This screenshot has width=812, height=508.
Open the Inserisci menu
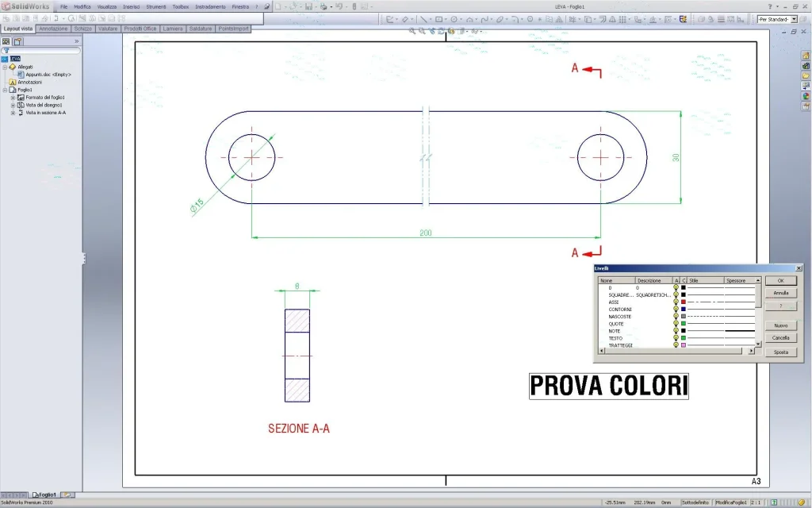click(x=131, y=6)
